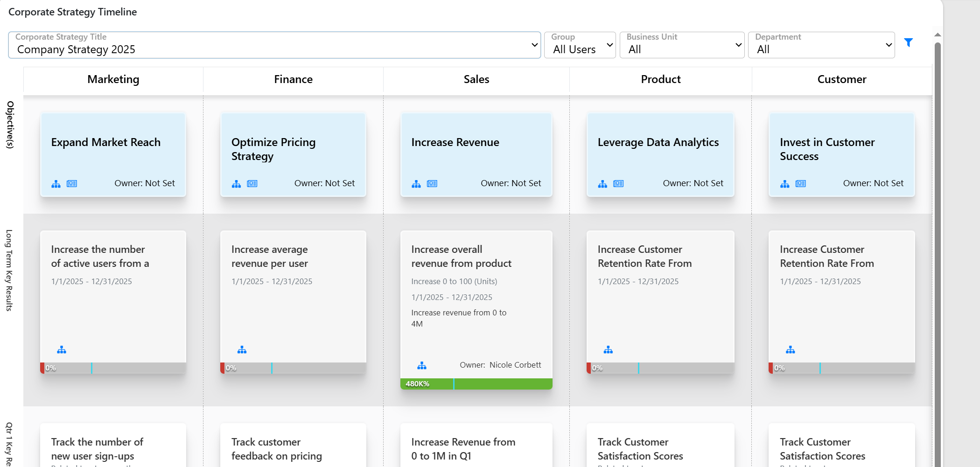Open the Business Unit dropdown
The image size is (980, 467).
pos(682,45)
